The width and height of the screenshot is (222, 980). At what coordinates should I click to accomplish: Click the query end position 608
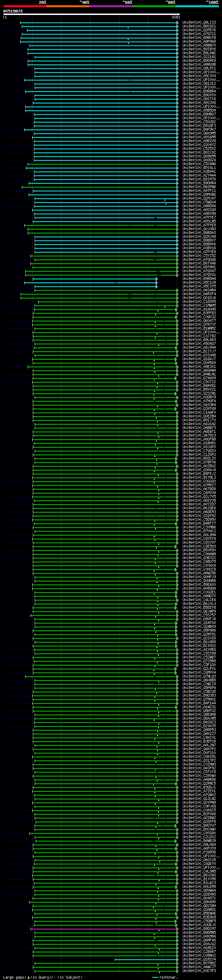[175, 17]
